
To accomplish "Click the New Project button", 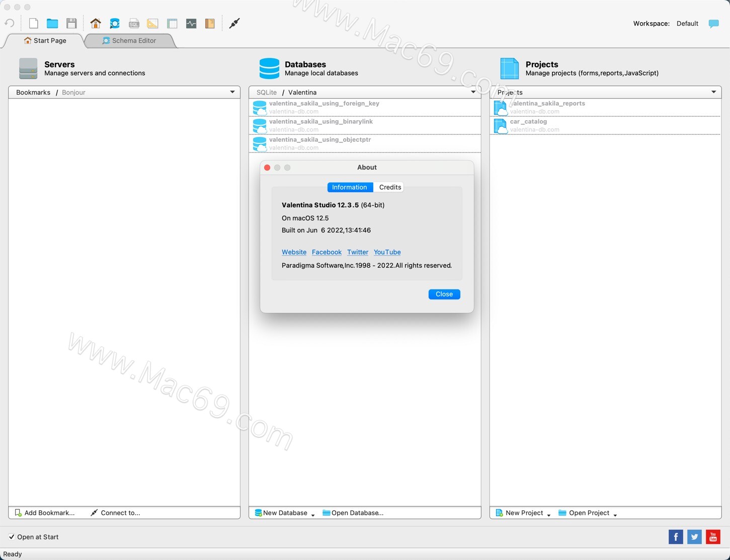I will point(519,513).
